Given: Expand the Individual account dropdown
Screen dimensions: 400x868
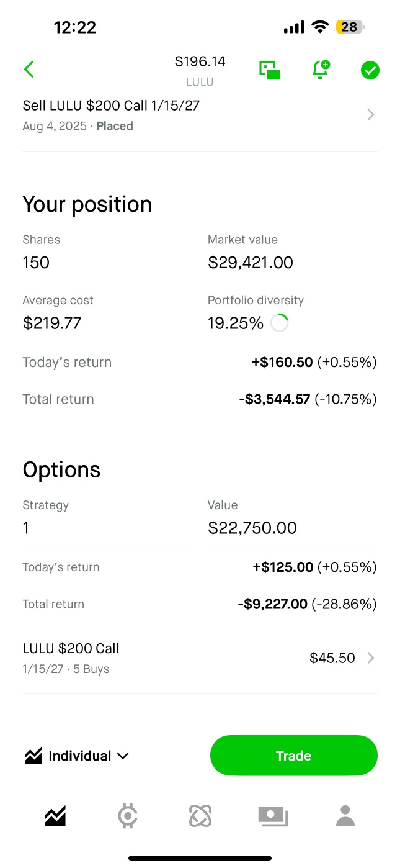Looking at the screenshot, I should point(77,756).
